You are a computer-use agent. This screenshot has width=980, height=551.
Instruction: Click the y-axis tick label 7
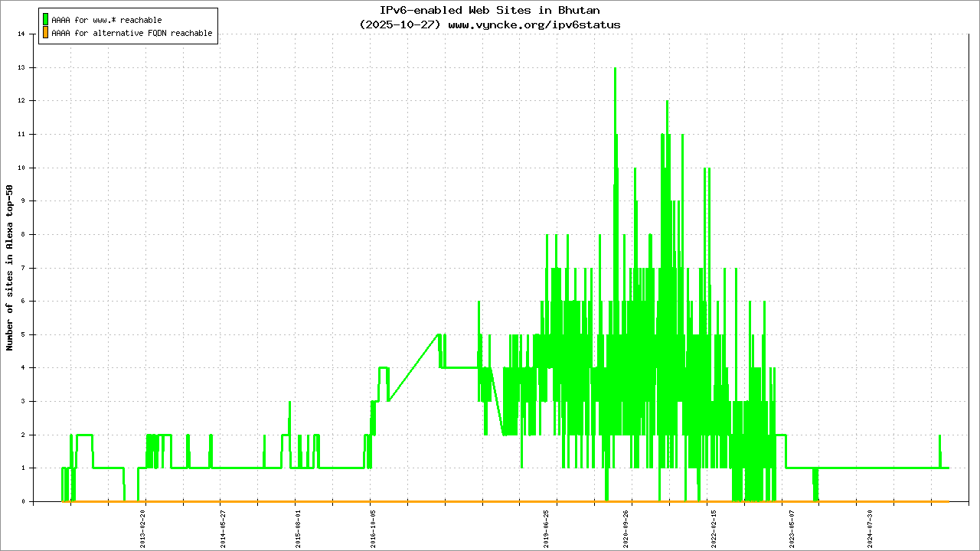coord(24,268)
